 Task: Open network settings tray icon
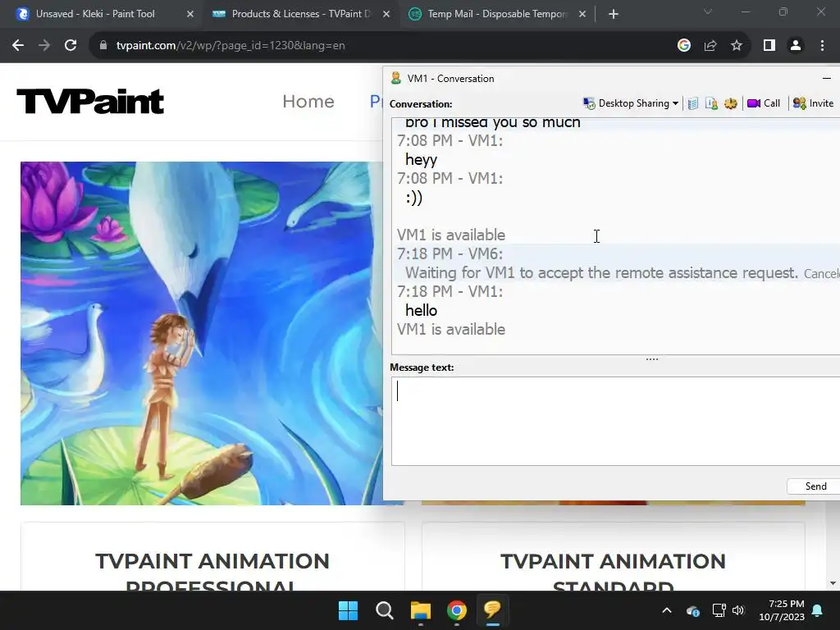719,610
